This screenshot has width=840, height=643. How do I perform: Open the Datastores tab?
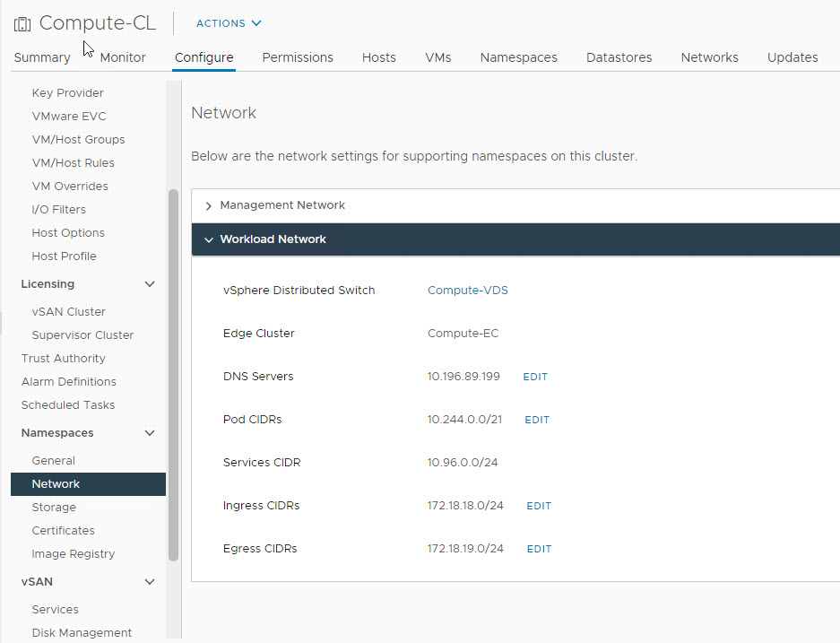pos(619,57)
